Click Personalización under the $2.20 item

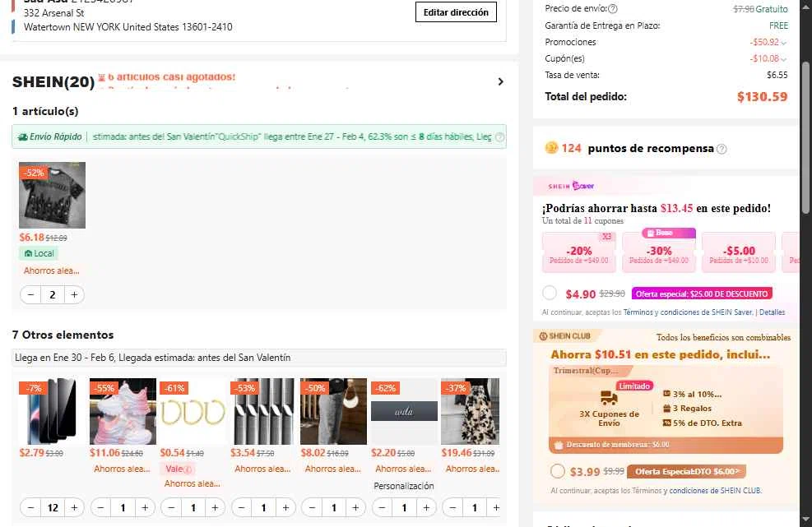pos(404,486)
